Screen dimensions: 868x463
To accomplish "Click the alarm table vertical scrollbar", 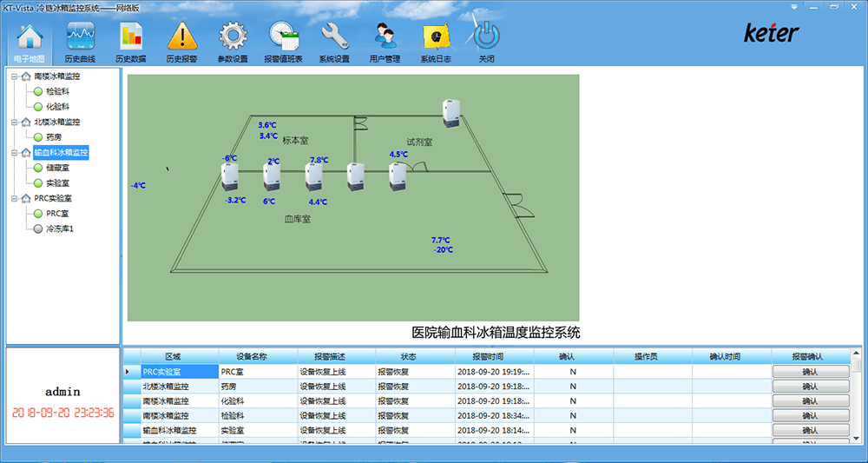I will click(x=857, y=395).
